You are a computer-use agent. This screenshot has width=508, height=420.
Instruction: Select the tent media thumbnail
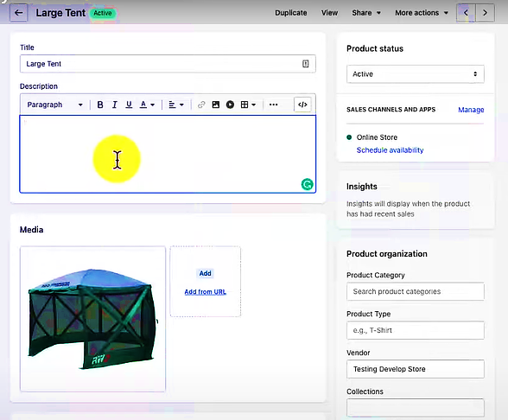point(92,319)
